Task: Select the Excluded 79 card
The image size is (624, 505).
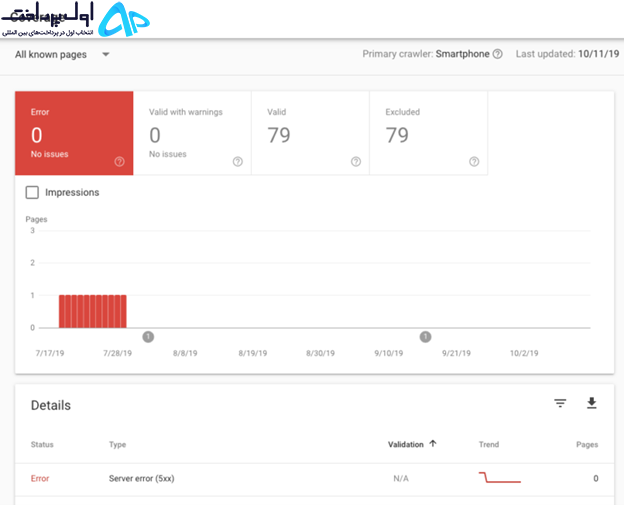Action: [429, 133]
